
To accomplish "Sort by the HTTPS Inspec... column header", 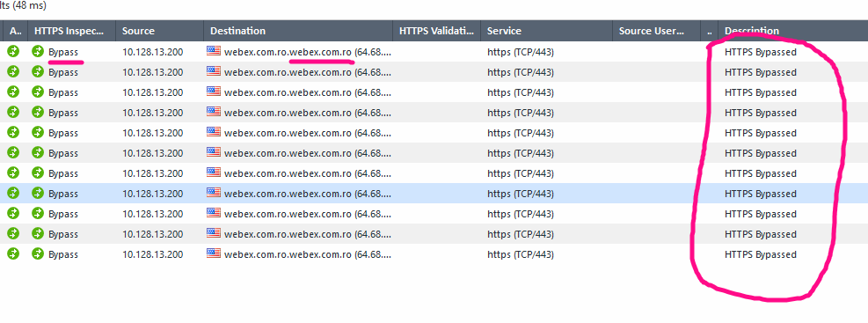I will [x=72, y=31].
